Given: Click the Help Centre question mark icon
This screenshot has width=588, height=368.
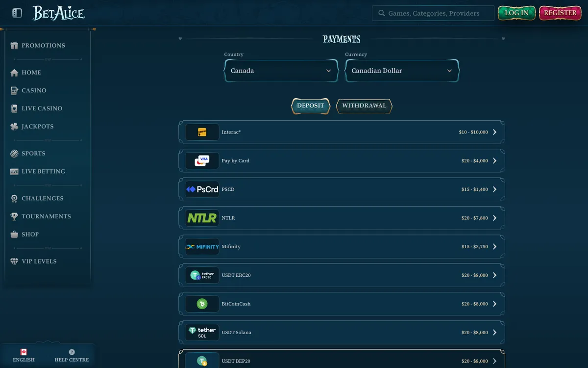Looking at the screenshot, I should pyautogui.click(x=72, y=352).
